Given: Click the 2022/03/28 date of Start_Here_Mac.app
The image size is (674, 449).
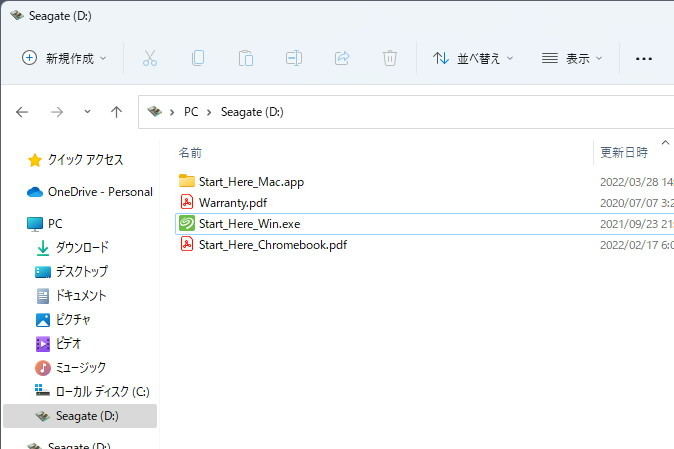Looking at the screenshot, I should (x=637, y=182).
